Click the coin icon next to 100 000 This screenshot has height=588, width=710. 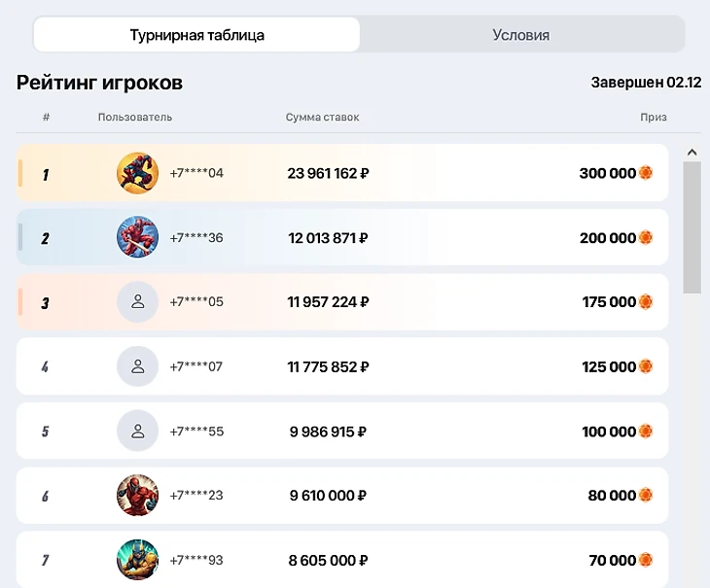[645, 432]
